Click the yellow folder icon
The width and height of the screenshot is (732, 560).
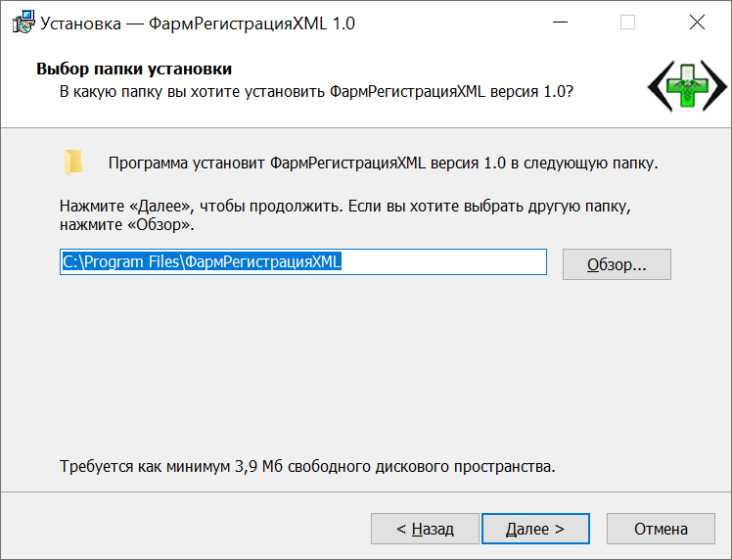coord(73,163)
